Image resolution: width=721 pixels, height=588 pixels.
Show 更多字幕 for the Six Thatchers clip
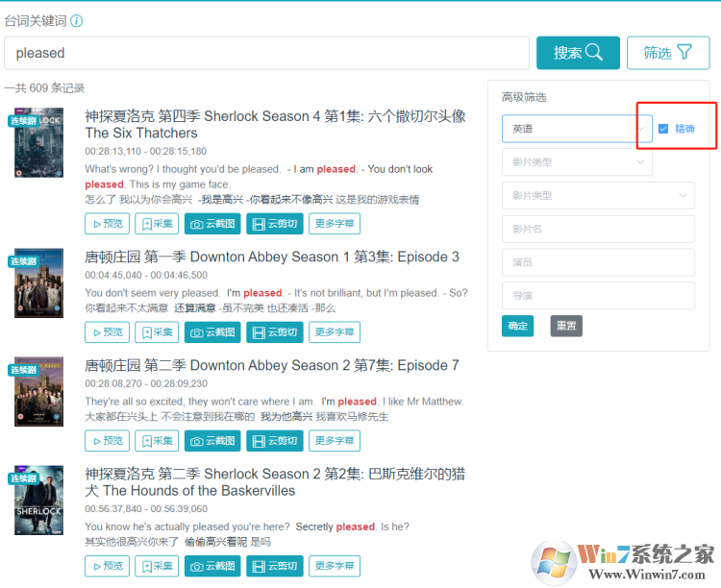tap(335, 224)
